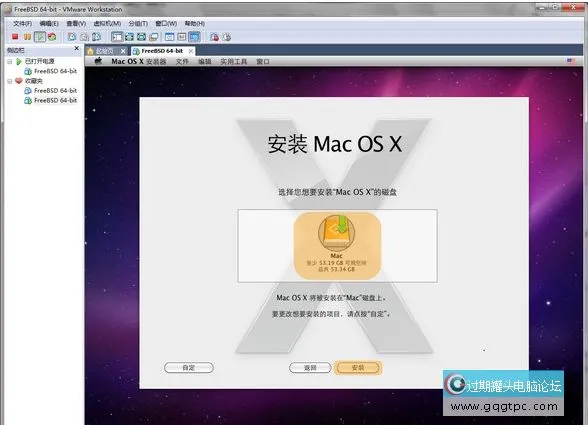Switch to appliance view toolbar icon
The image size is (588, 425).
point(182,37)
